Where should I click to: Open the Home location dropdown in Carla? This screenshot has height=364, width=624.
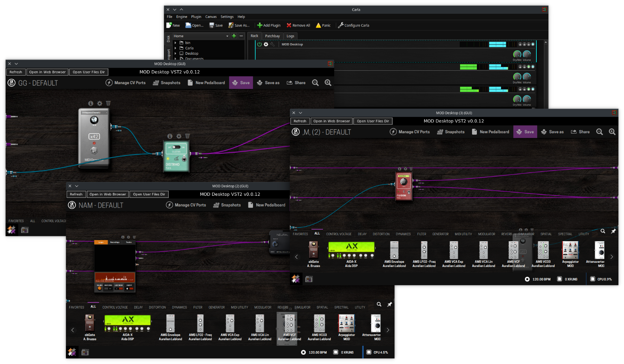tap(201, 36)
